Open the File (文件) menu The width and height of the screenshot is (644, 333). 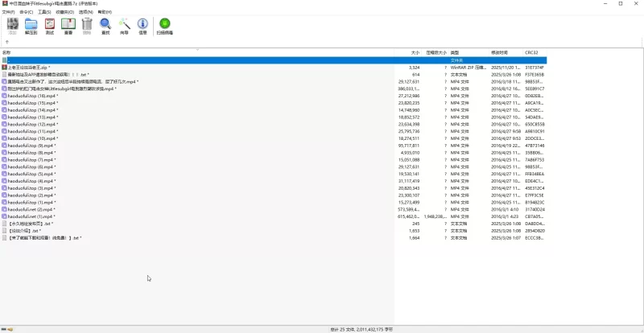(x=7, y=12)
